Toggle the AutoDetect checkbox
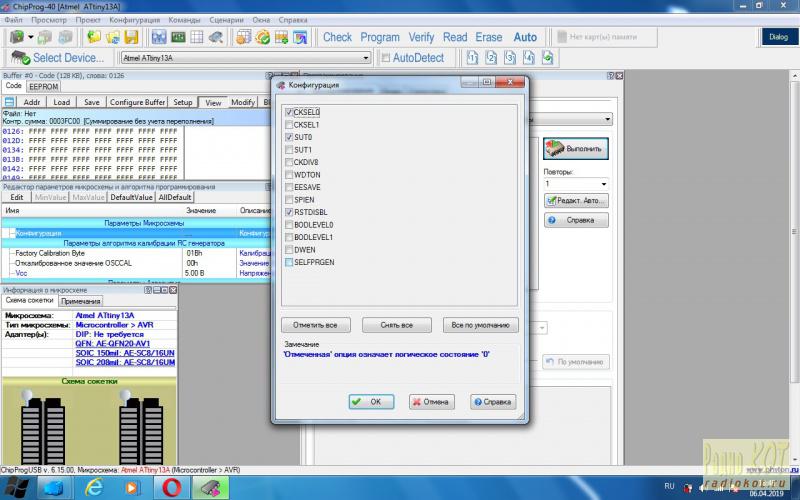 [x=386, y=58]
